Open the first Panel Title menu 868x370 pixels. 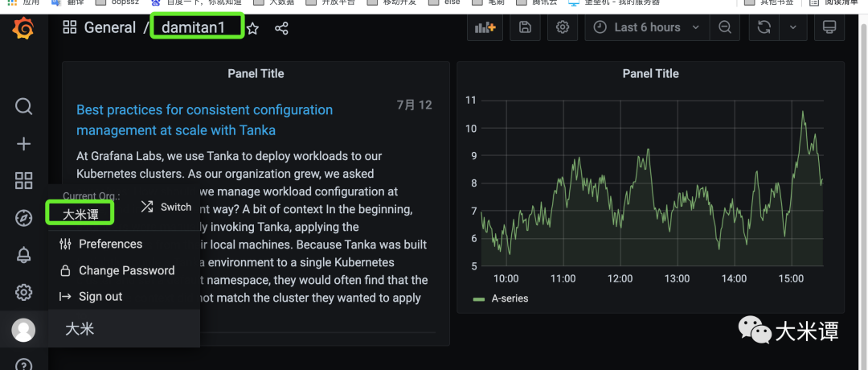256,73
